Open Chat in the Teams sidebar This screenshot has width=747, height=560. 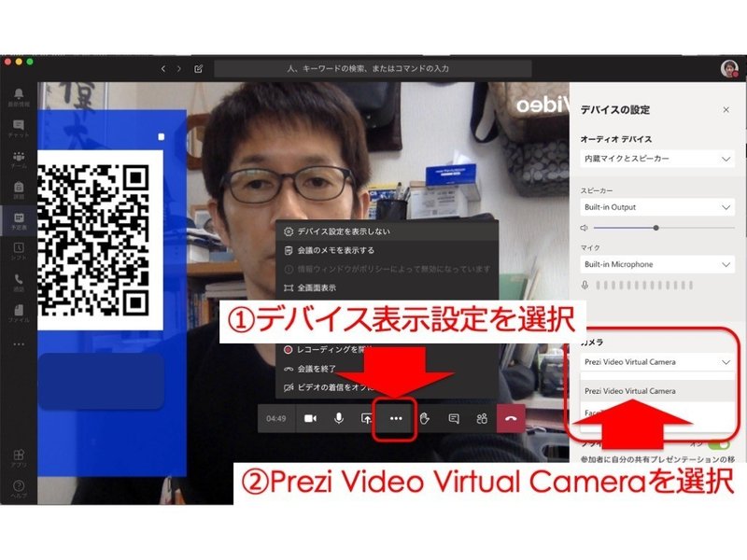pos(19,128)
